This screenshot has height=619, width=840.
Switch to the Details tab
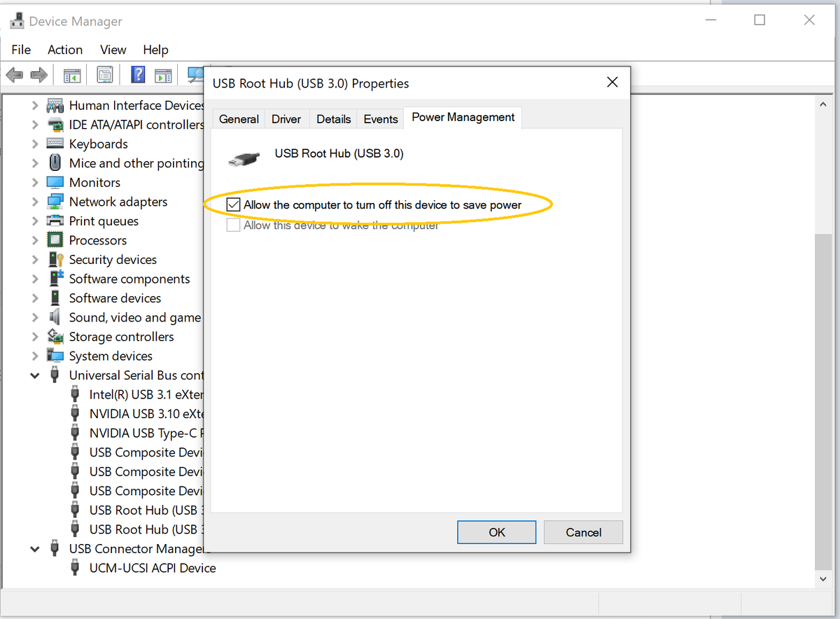pyautogui.click(x=333, y=119)
